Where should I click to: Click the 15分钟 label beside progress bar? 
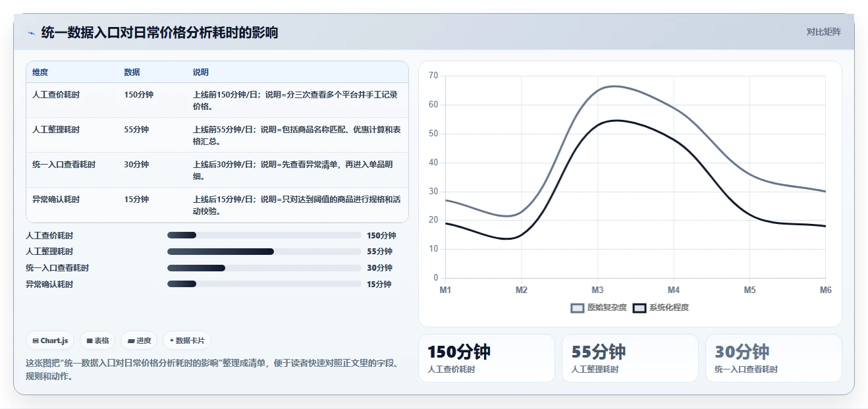click(379, 285)
